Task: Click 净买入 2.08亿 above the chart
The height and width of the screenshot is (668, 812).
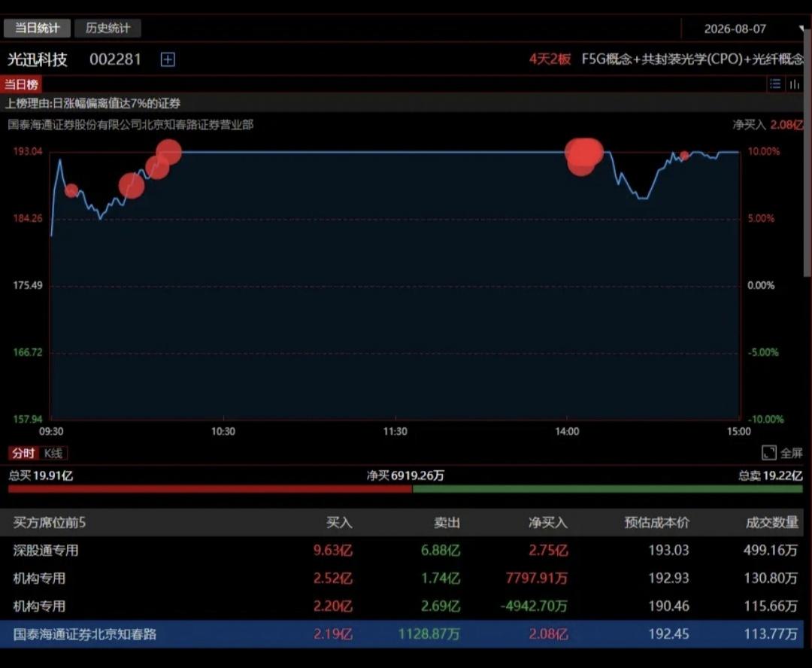Action: pyautogui.click(x=768, y=125)
